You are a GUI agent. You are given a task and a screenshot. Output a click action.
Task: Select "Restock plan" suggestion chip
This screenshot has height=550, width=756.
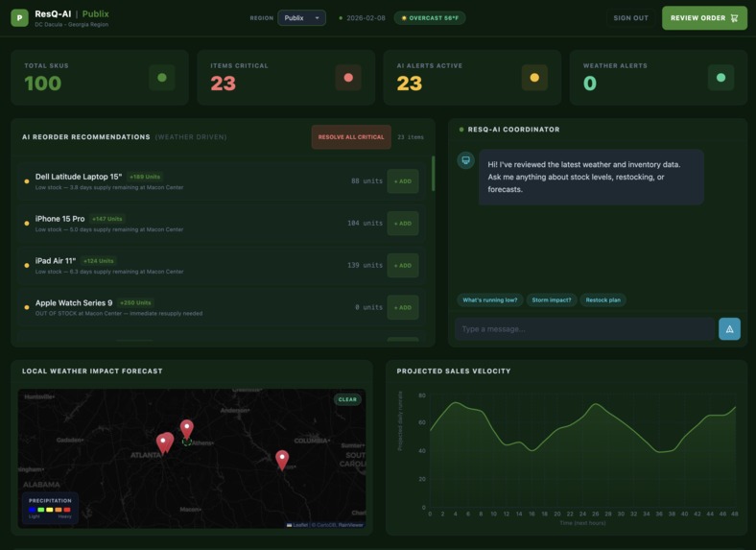(602, 300)
